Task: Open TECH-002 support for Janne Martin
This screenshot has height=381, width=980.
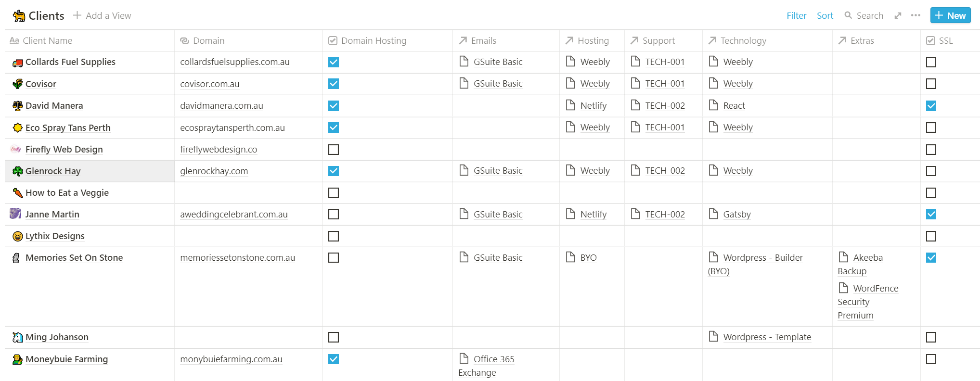Action: pyautogui.click(x=665, y=215)
